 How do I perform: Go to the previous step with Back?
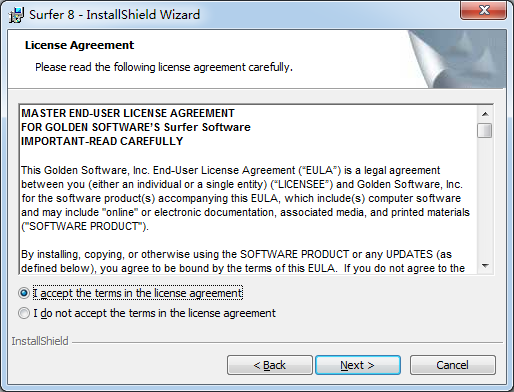point(270,365)
